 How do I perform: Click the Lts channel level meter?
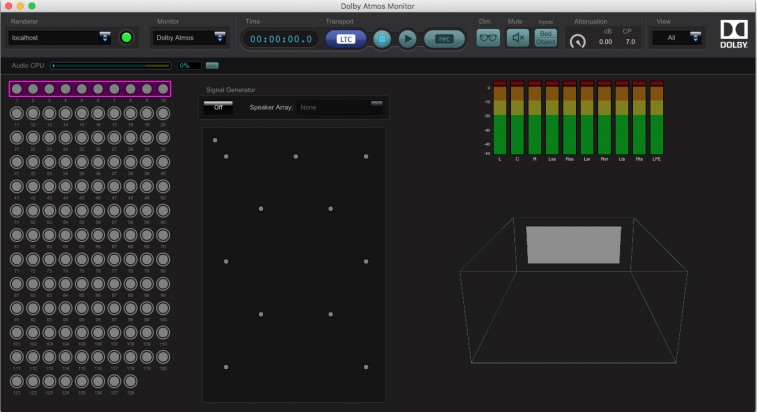(622, 118)
